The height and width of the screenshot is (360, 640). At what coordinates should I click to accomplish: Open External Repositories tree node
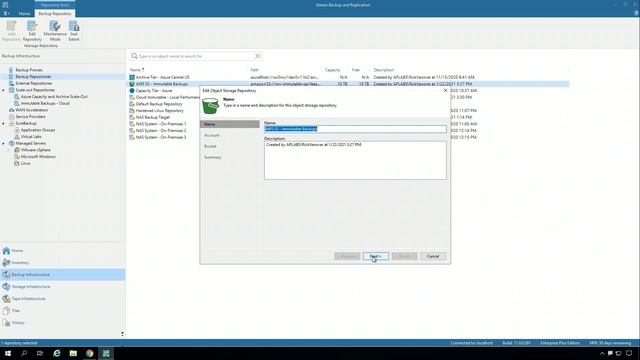coord(33,83)
